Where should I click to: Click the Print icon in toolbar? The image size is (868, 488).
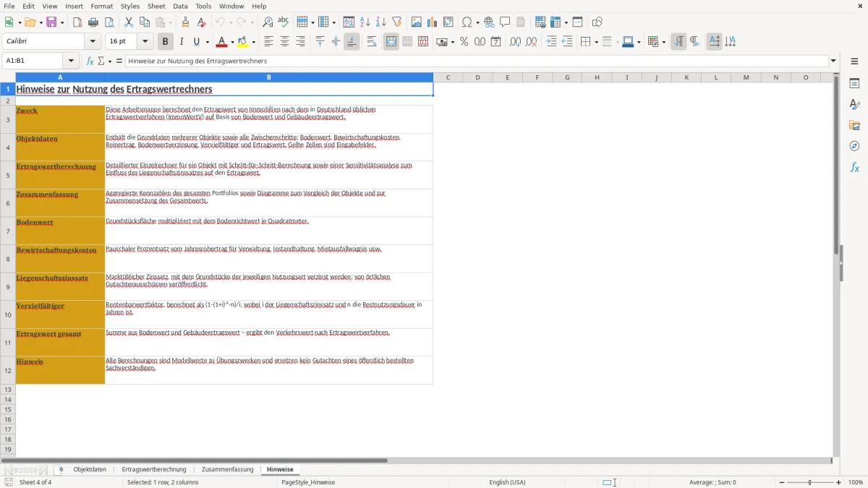click(93, 22)
